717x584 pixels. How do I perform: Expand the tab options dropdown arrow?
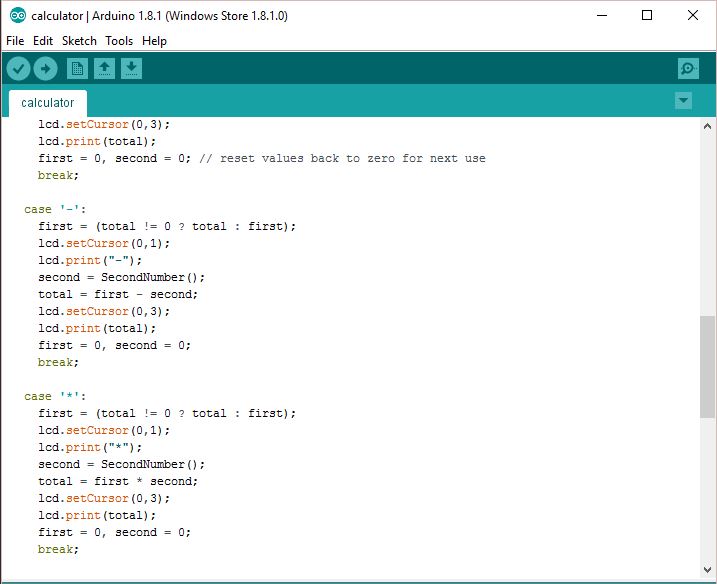pos(683,101)
